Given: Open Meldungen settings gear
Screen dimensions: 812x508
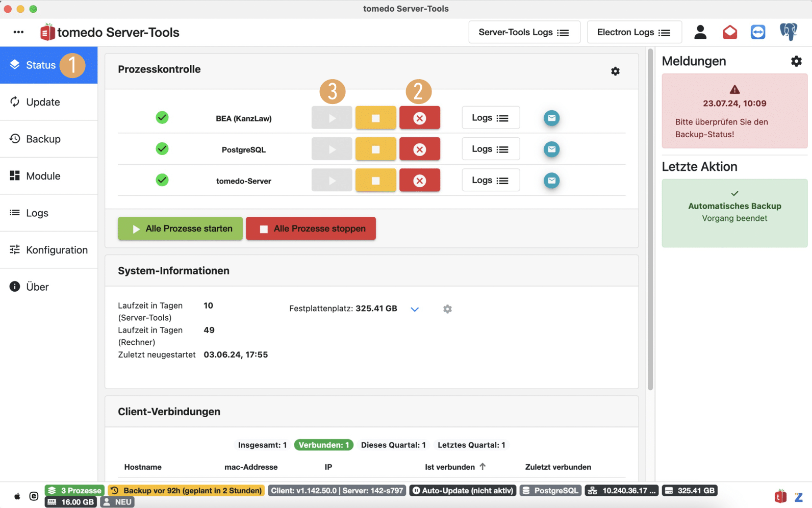Looking at the screenshot, I should pos(796,61).
